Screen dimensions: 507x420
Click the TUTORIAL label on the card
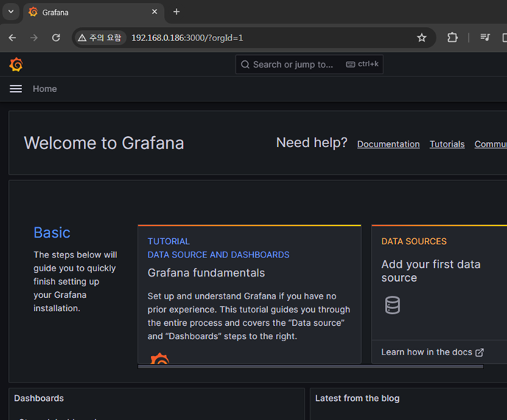pos(169,241)
